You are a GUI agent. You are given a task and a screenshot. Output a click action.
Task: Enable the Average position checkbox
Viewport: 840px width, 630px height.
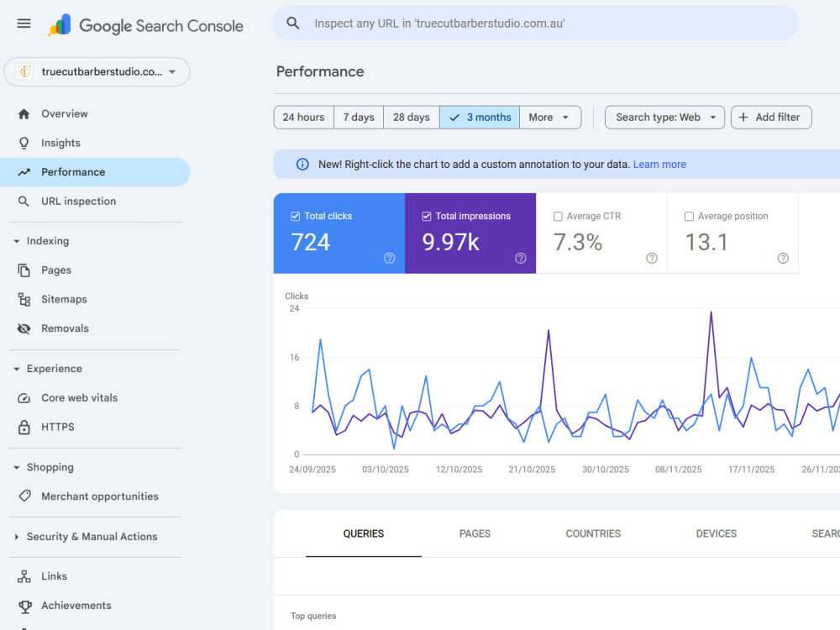point(689,217)
